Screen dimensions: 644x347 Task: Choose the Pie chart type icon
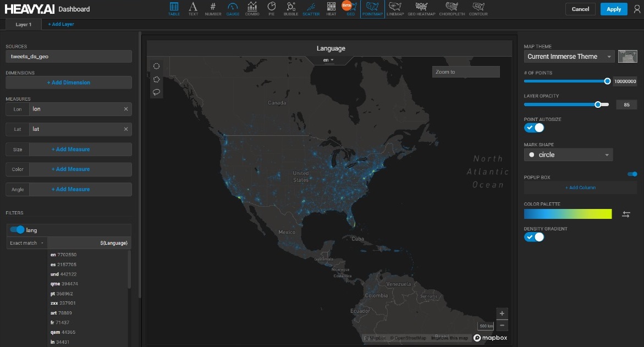pos(271,8)
